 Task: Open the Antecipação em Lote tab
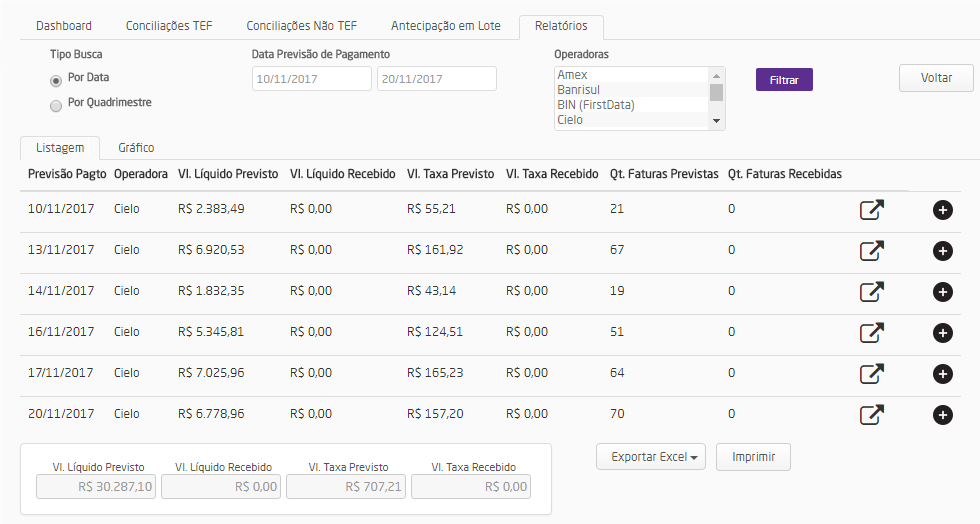click(x=446, y=26)
